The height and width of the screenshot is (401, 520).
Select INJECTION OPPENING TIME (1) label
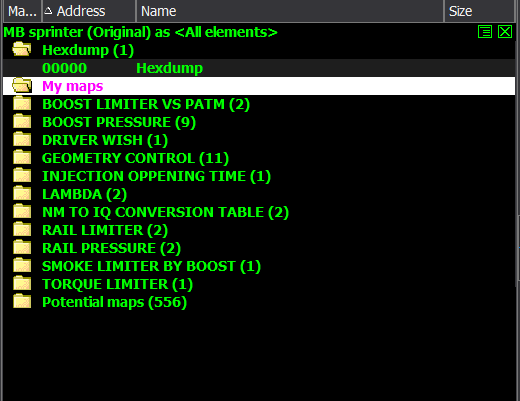pos(156,176)
